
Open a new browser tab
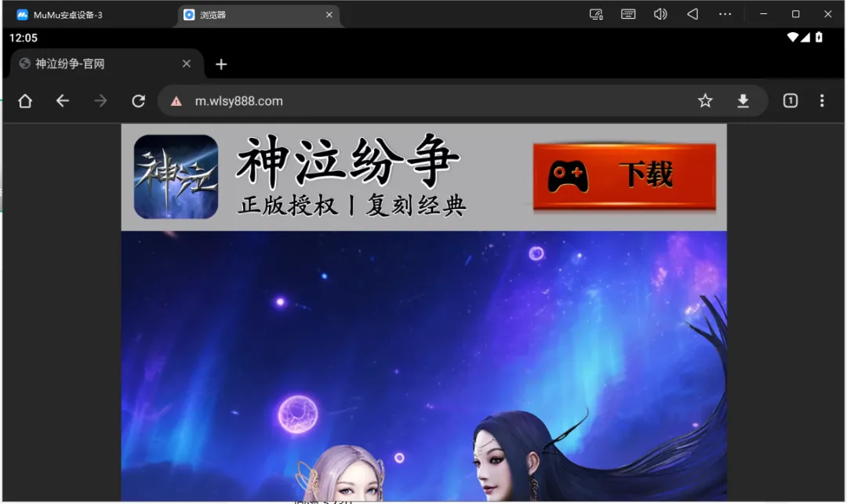click(x=221, y=64)
